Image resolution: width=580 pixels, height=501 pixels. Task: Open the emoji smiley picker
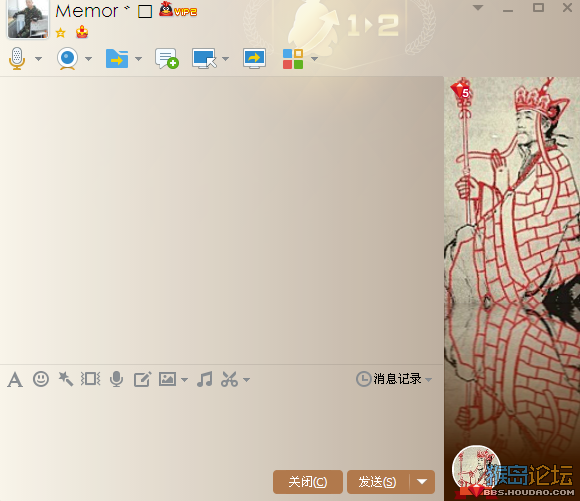(41, 379)
